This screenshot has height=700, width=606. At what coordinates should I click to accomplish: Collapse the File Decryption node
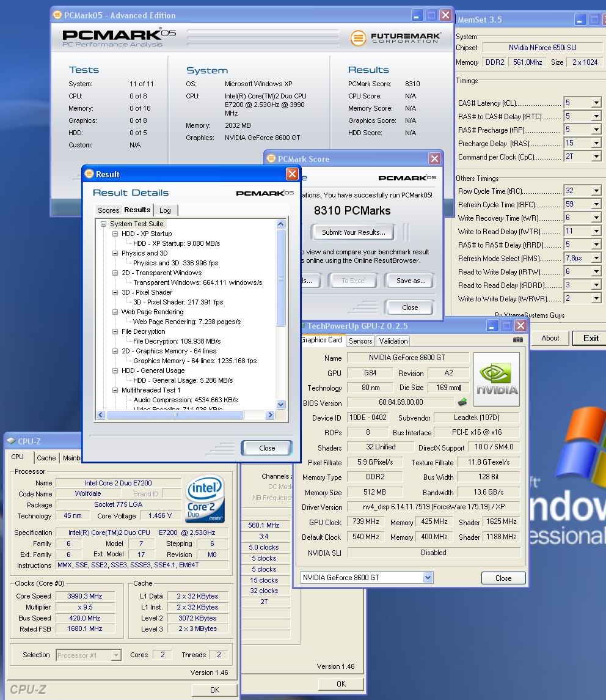pyautogui.click(x=115, y=332)
